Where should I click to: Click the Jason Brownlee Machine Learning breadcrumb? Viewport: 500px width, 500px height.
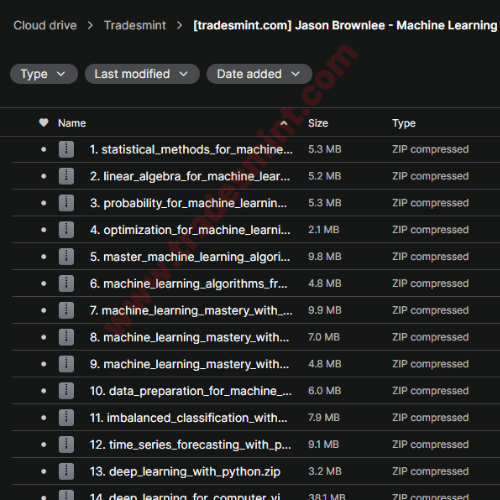346,25
